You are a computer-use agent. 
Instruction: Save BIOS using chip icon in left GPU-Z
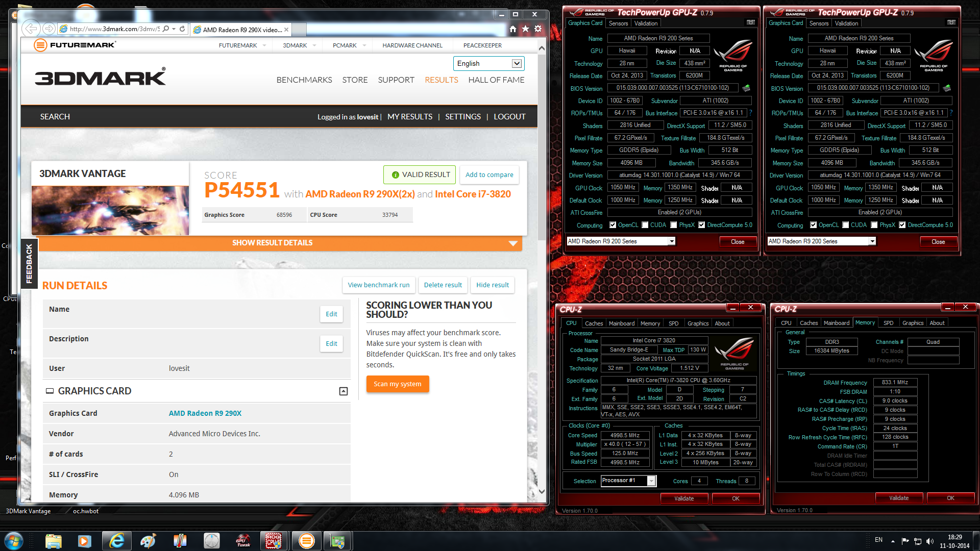(x=746, y=88)
